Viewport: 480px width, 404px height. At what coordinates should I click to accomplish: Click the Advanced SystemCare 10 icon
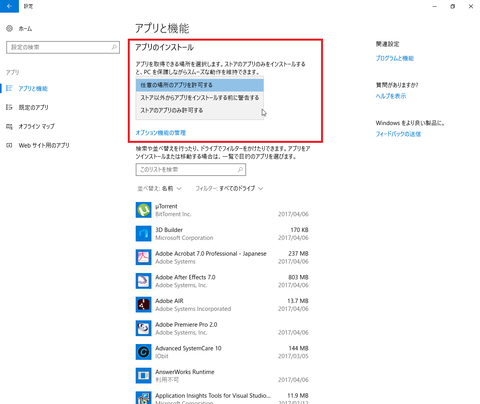pyautogui.click(x=143, y=352)
